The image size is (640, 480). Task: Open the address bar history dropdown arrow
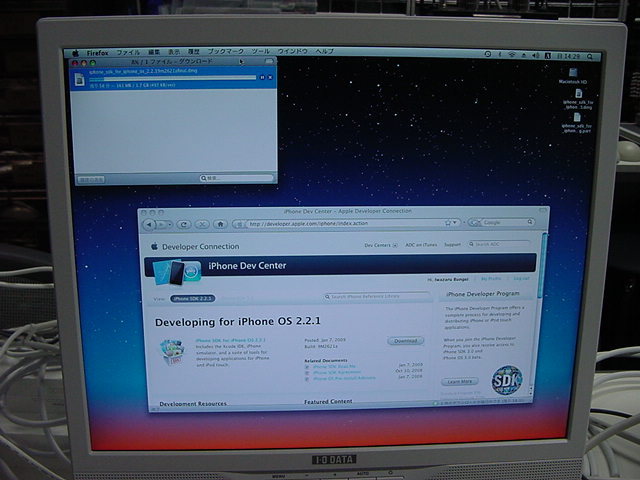[x=455, y=222]
